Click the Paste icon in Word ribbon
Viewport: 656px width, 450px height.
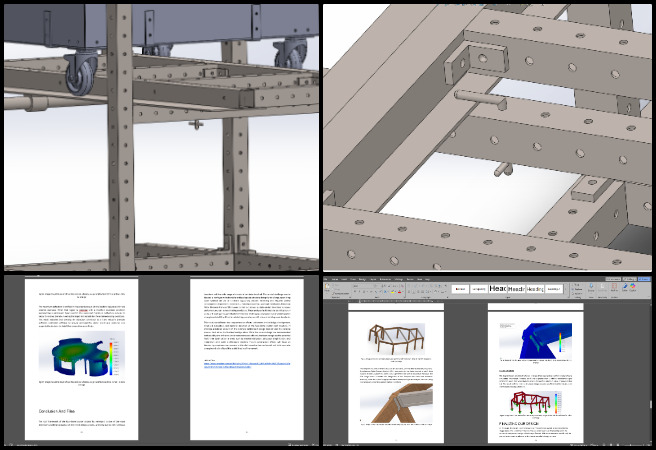328,288
